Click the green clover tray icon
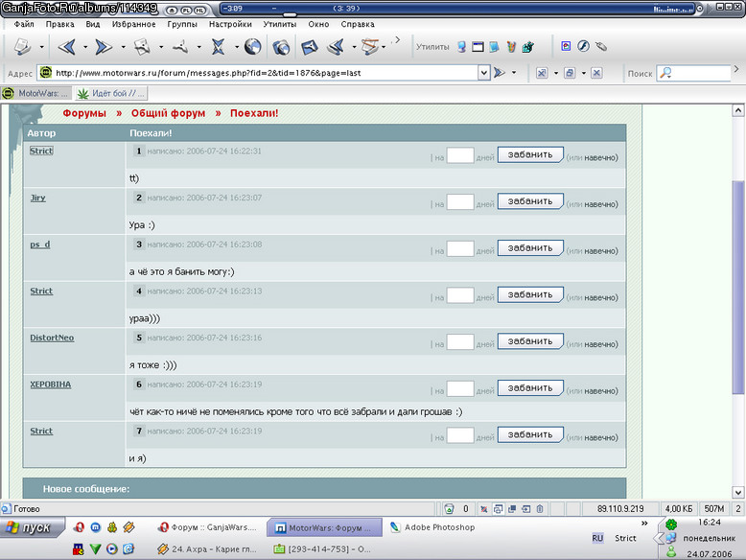 pyautogui.click(x=671, y=525)
